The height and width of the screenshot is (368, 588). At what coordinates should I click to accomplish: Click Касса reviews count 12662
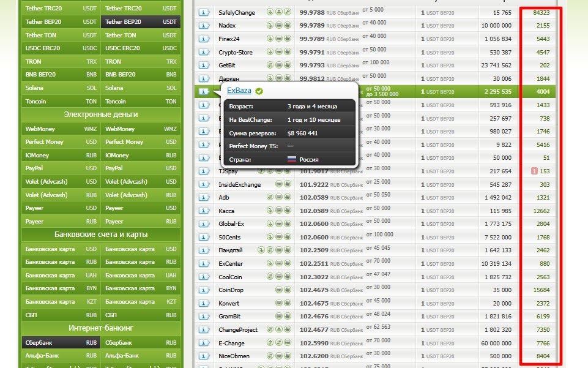(x=541, y=211)
